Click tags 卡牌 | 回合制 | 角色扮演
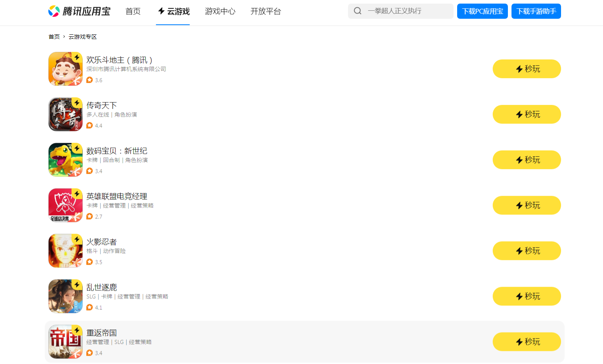This screenshot has height=364, width=603. coord(117,160)
